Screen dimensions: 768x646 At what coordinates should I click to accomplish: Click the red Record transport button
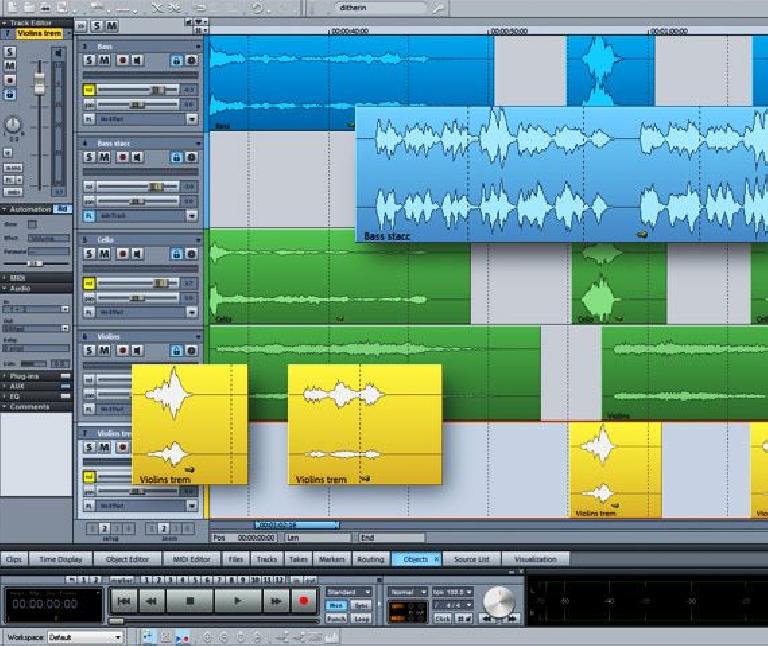[302, 601]
